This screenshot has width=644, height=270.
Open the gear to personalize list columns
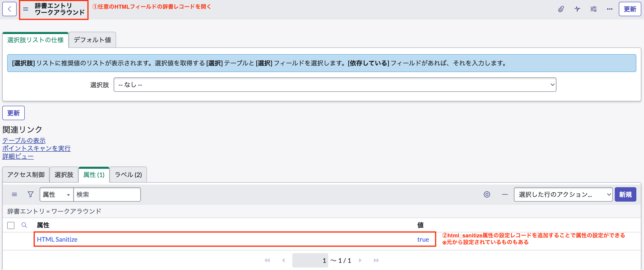pos(487,194)
